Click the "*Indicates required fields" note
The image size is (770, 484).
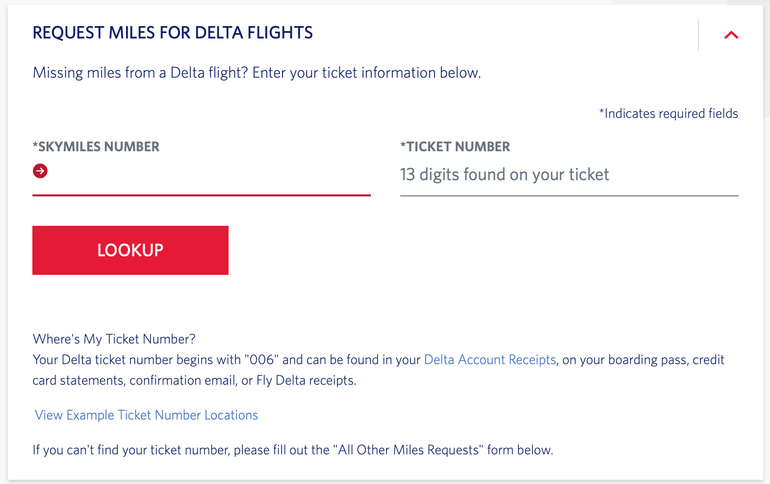[668, 114]
